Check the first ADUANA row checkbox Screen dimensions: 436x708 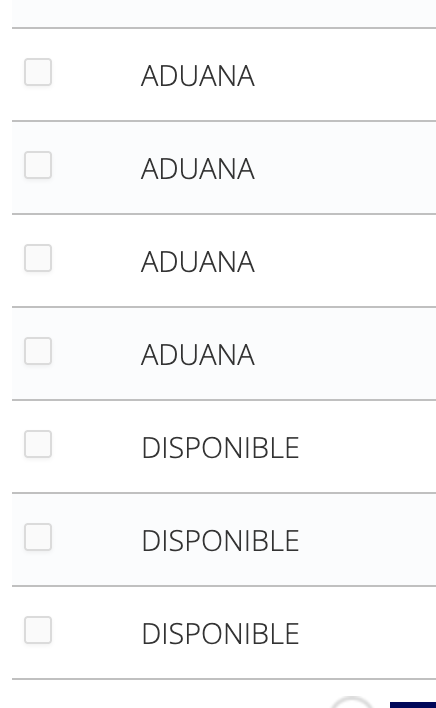(38, 72)
